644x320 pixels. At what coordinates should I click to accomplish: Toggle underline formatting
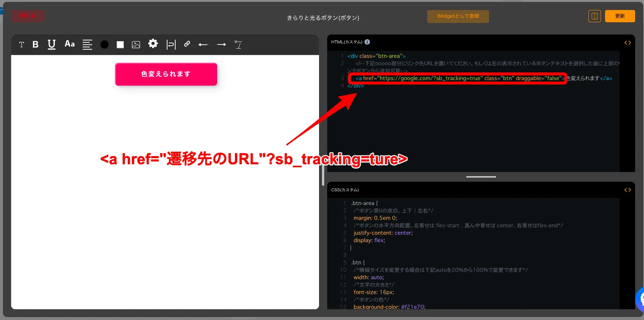(52, 44)
